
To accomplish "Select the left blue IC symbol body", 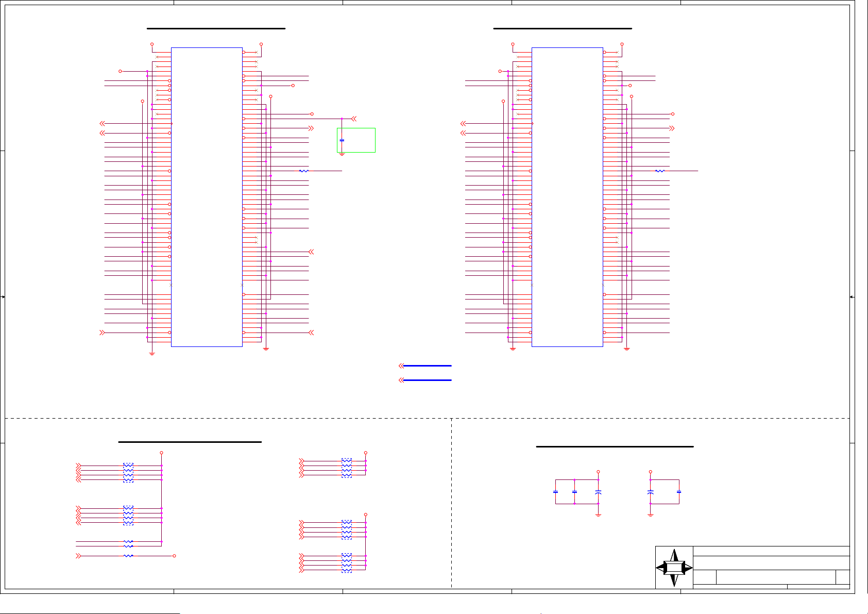I will coord(207,197).
